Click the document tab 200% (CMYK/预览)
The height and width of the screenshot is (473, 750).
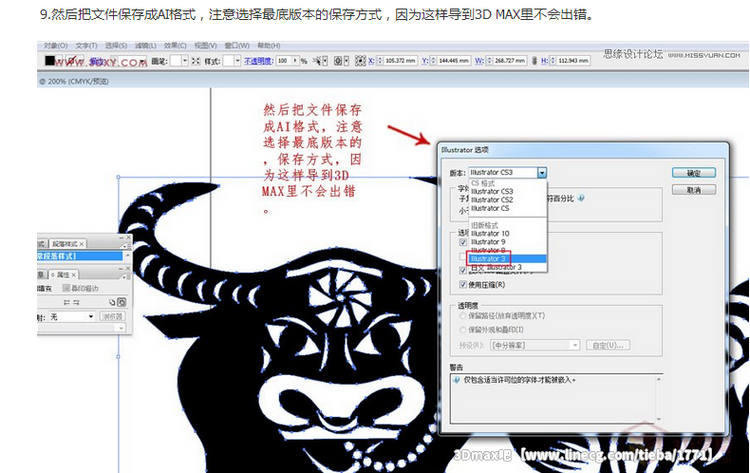pos(74,81)
